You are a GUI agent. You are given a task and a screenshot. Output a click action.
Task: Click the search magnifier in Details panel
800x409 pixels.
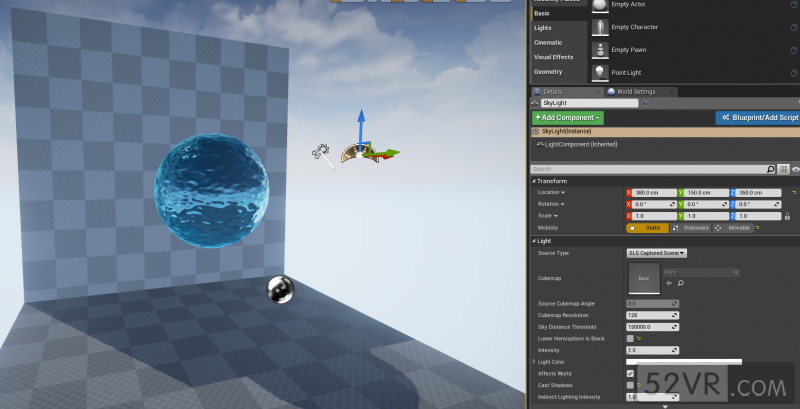[x=770, y=170]
